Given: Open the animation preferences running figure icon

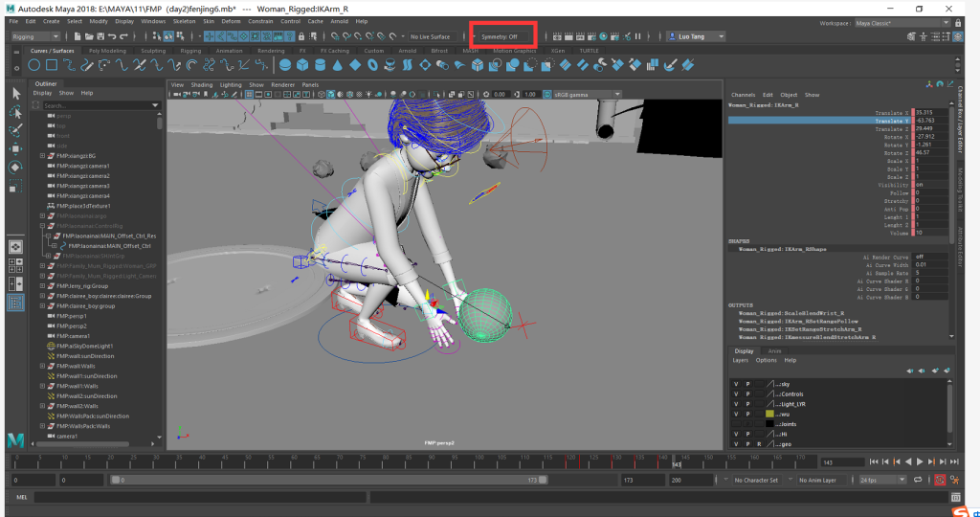Looking at the screenshot, I should (954, 480).
